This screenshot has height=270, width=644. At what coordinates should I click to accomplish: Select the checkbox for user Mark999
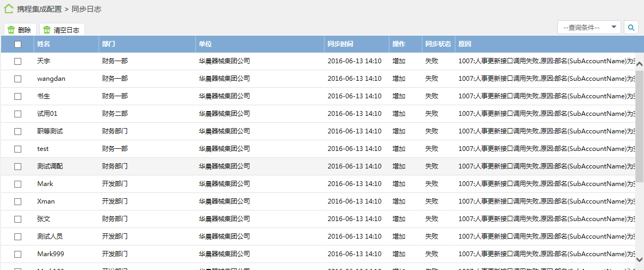[x=18, y=254]
